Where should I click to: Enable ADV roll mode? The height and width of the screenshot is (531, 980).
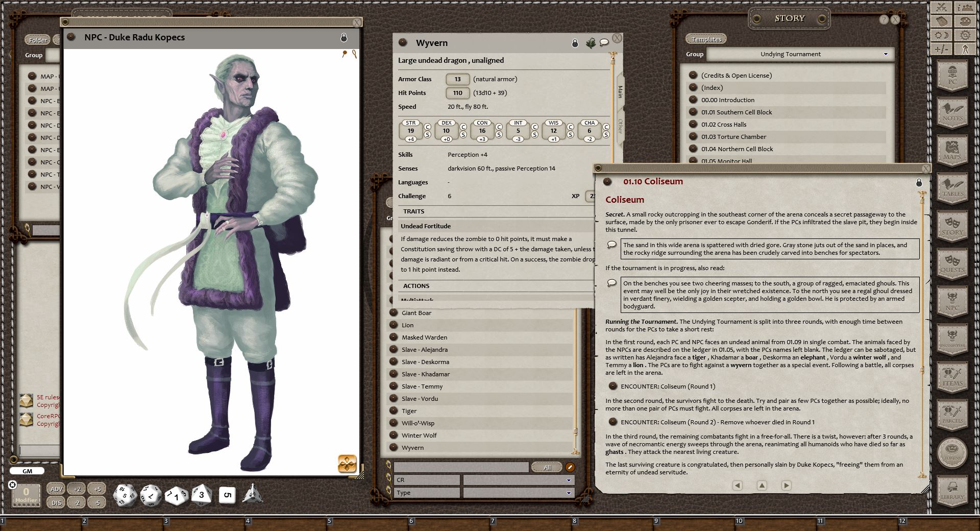coord(56,489)
